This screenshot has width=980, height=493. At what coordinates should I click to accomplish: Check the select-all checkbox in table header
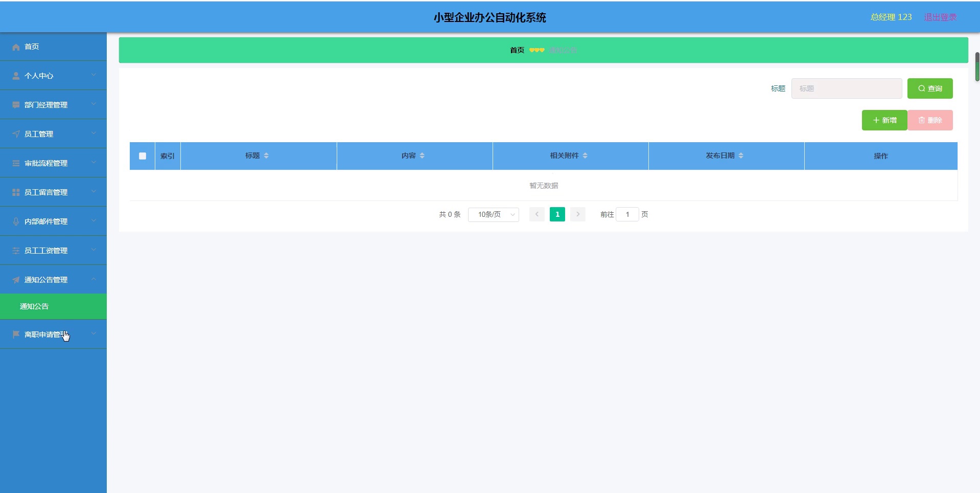(142, 156)
